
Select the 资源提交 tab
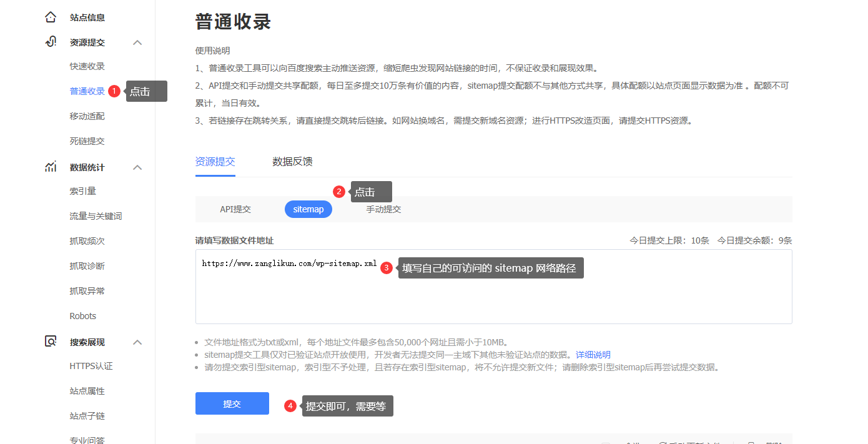[x=215, y=162]
